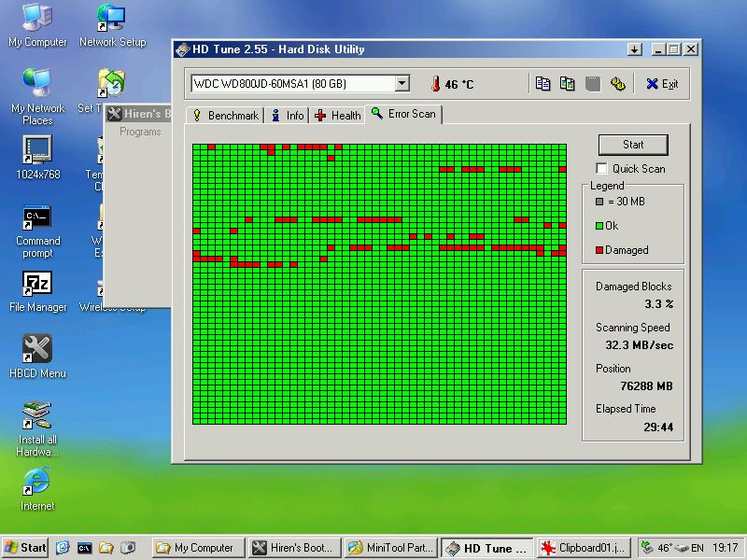Select the HBCD Menu desktop icon
747x560 pixels.
pyautogui.click(x=37, y=357)
